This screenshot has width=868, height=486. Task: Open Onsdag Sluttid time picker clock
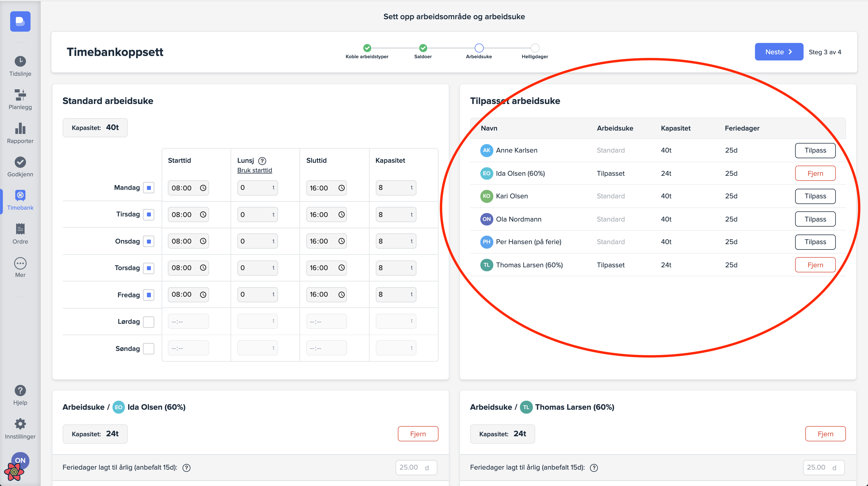(341, 241)
